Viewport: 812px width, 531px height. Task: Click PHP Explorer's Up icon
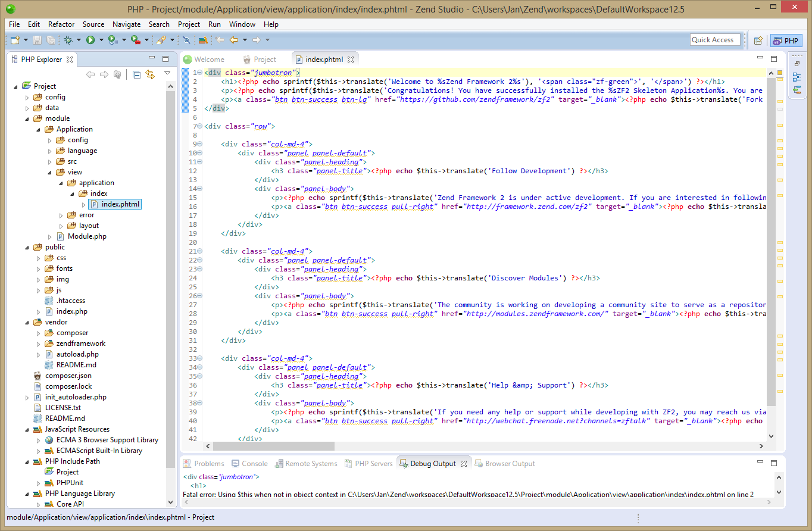[x=117, y=74]
